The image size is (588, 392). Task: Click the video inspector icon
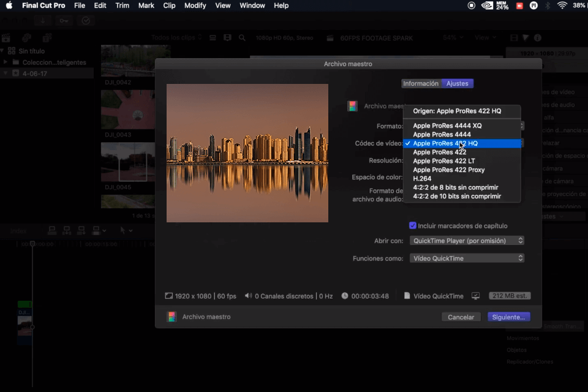click(x=514, y=38)
